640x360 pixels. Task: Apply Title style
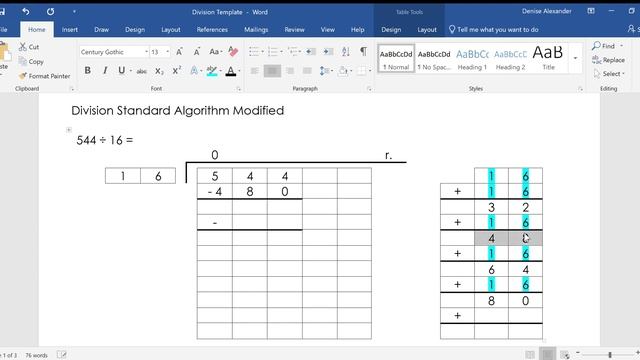(x=548, y=59)
